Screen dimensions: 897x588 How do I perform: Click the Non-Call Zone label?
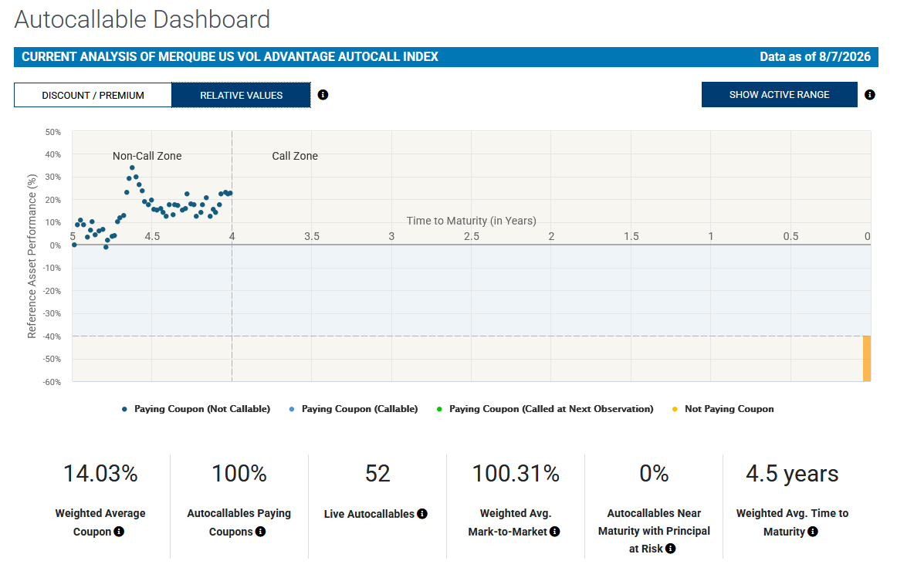click(x=147, y=156)
